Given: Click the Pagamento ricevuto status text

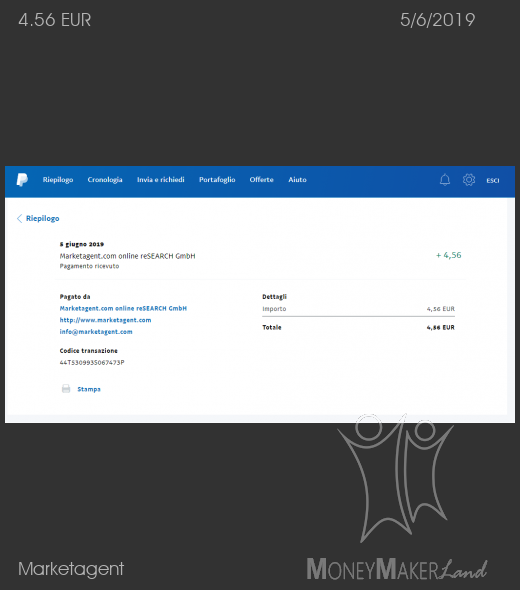Looking at the screenshot, I should pyautogui.click(x=89, y=266).
